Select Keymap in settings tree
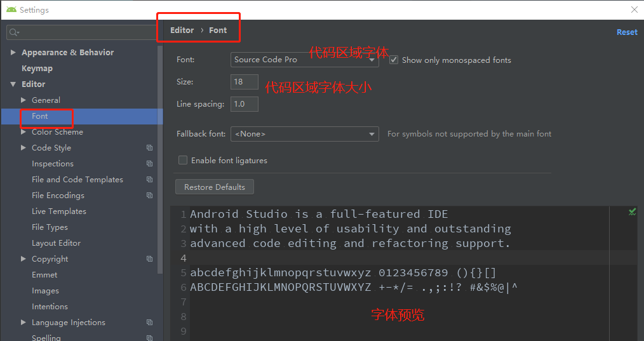Viewport: 644px width, 341px height. pos(37,68)
